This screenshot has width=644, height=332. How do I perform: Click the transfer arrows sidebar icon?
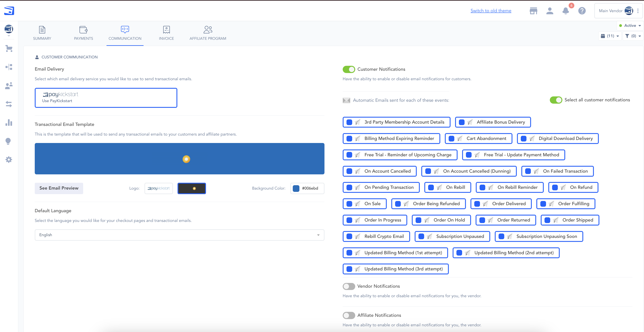(9, 104)
